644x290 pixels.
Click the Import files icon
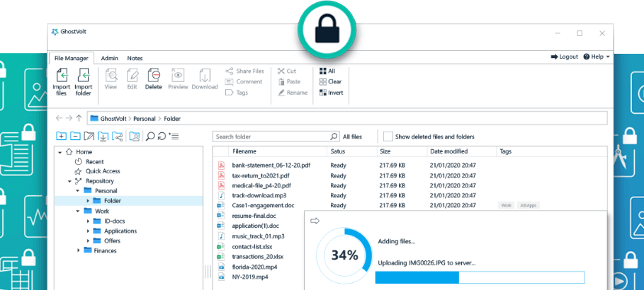click(61, 76)
